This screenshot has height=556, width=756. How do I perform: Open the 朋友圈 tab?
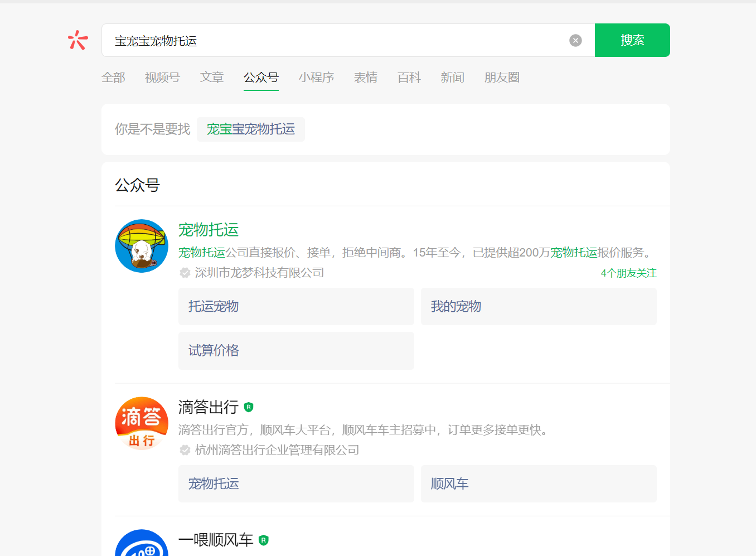(x=502, y=78)
